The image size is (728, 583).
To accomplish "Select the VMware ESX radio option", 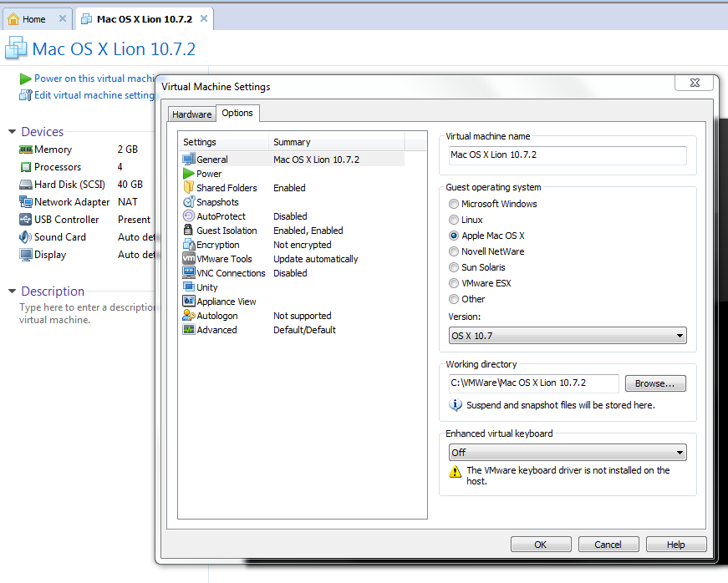I will tap(454, 283).
